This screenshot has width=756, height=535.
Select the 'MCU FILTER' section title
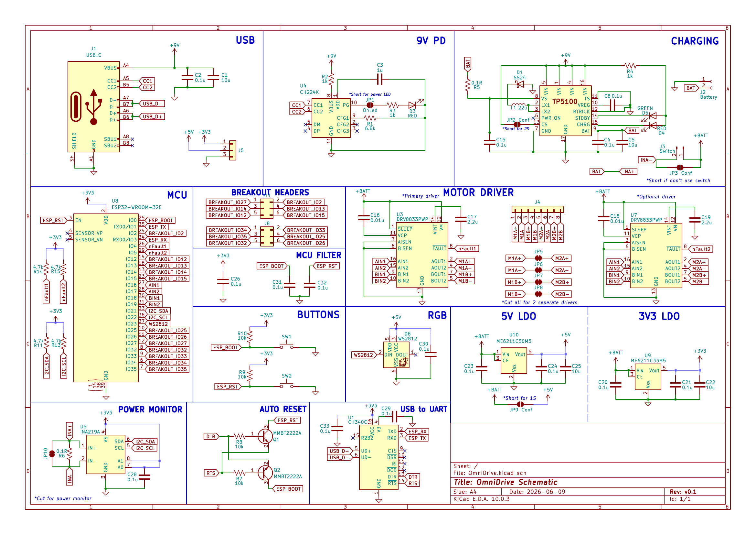click(x=318, y=255)
